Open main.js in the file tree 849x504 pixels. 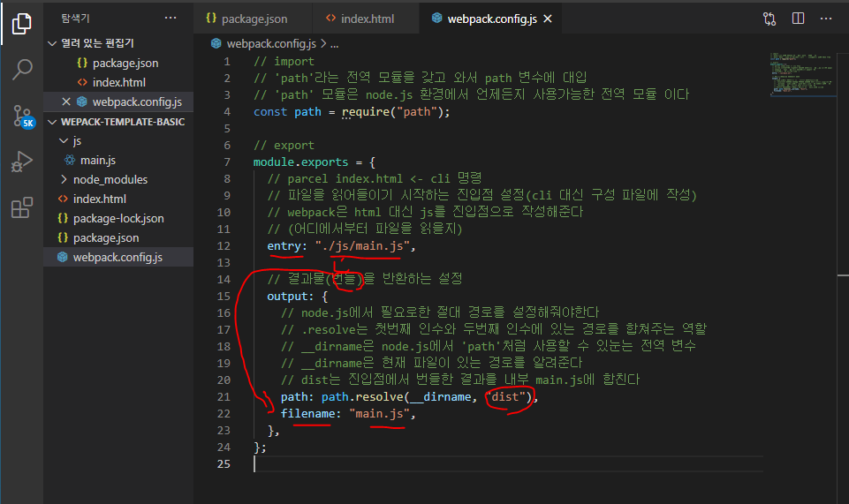point(118,160)
